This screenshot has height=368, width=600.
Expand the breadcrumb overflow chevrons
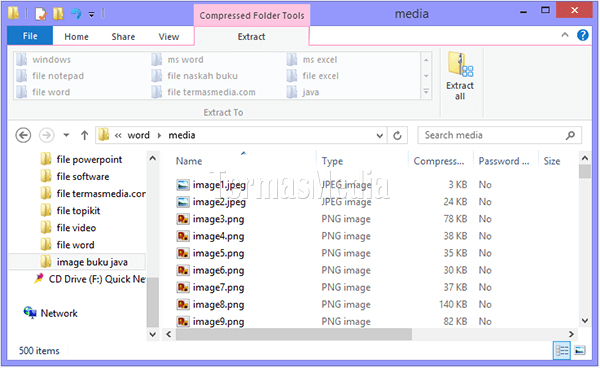pyautogui.click(x=118, y=135)
